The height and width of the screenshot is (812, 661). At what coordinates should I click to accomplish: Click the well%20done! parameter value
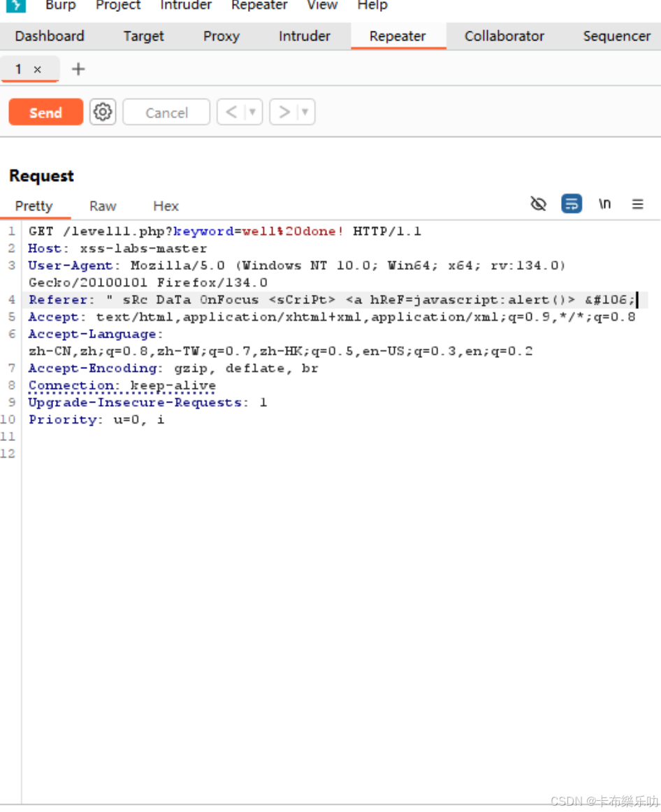[293, 231]
